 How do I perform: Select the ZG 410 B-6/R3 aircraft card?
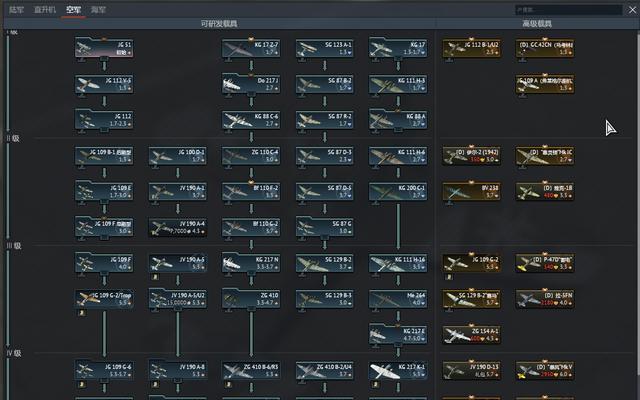click(251, 371)
